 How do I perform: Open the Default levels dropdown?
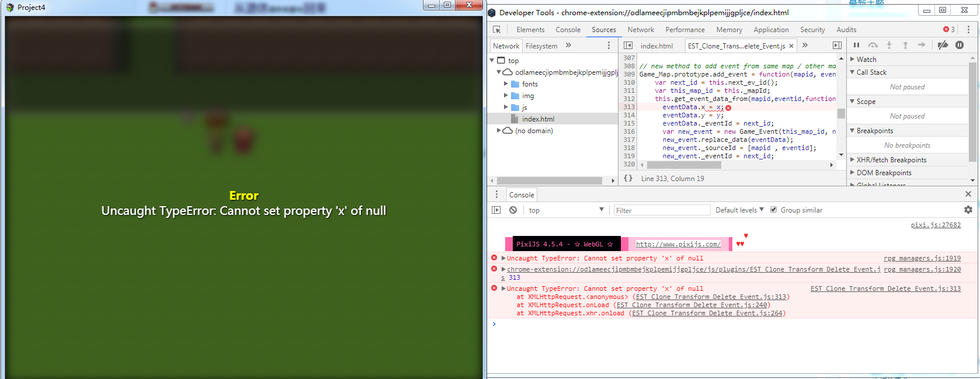point(740,210)
